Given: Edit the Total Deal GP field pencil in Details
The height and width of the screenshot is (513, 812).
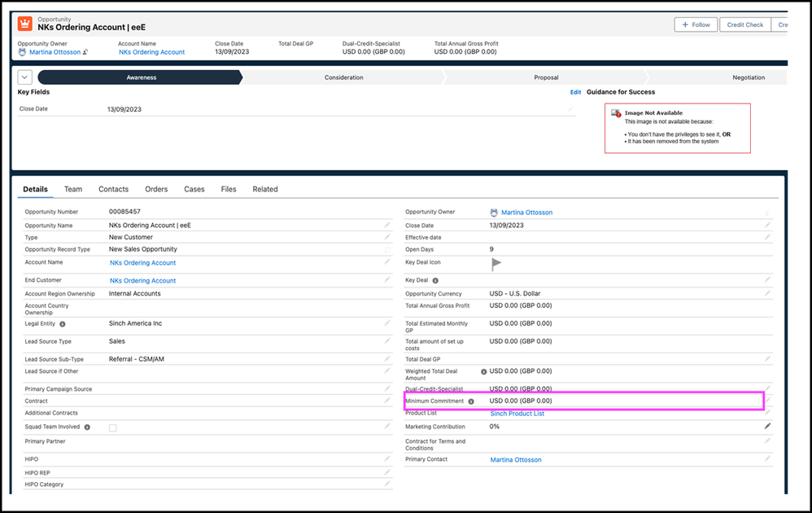Looking at the screenshot, I should (x=767, y=358).
